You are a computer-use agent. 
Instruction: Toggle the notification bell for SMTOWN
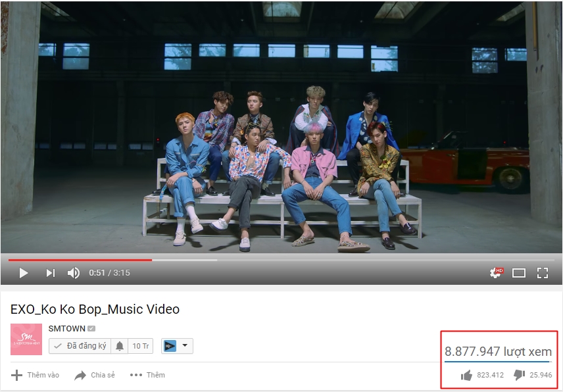click(x=120, y=346)
